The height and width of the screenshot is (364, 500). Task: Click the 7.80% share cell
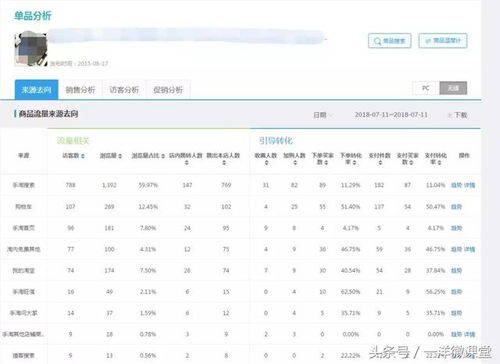pos(148,228)
